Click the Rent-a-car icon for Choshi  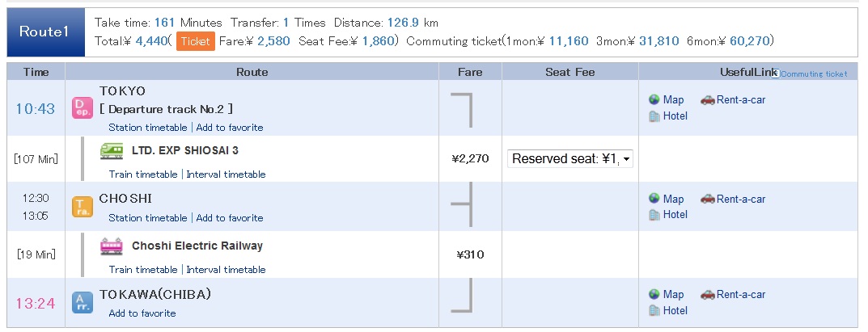tap(708, 199)
